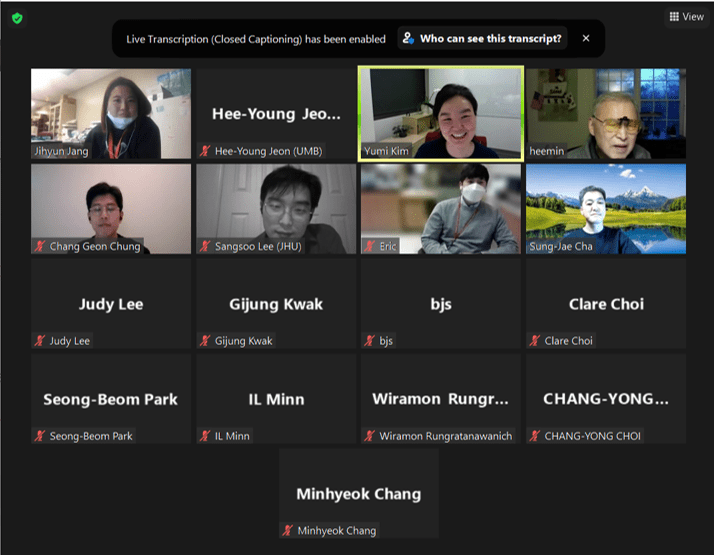Select Sung-Jae Cha's video tile
714x555 pixels.
pyautogui.click(x=606, y=209)
